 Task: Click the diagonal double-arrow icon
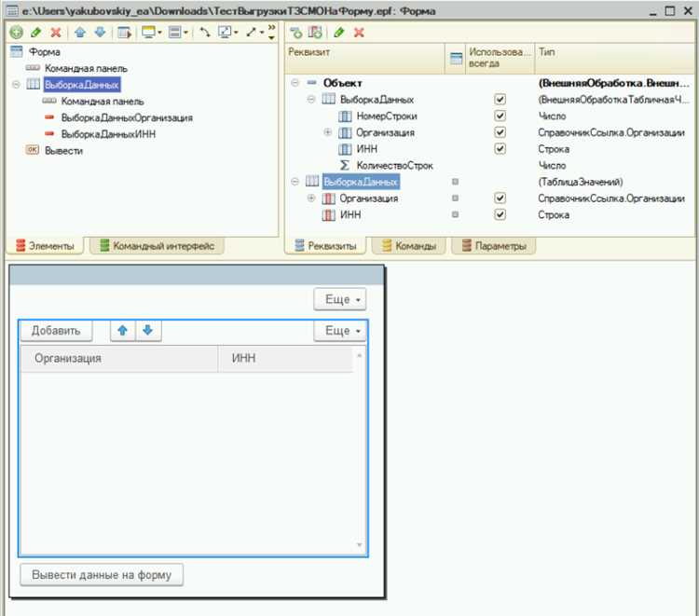[x=252, y=32]
